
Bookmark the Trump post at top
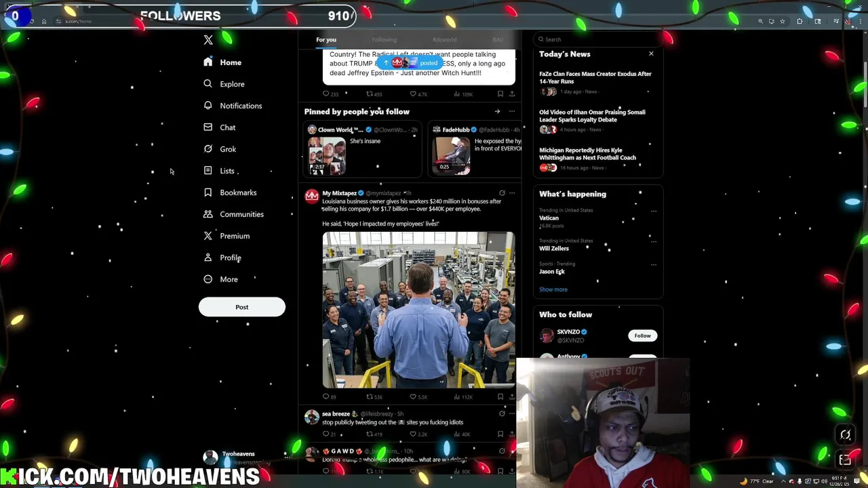coord(500,94)
